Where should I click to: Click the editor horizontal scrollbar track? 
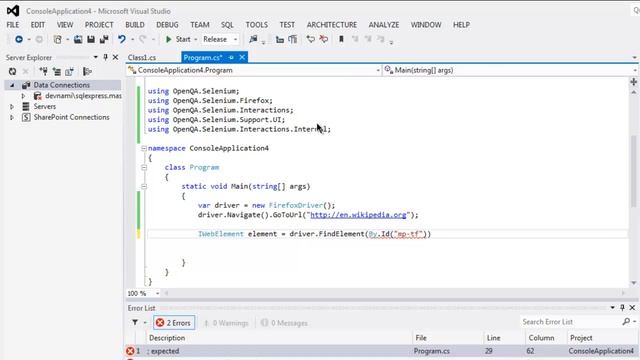394,293
